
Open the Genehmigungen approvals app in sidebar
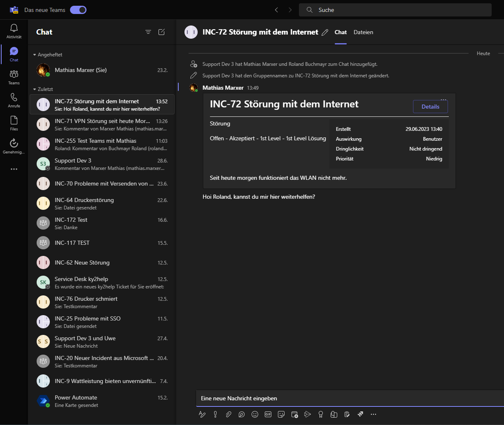(14, 146)
